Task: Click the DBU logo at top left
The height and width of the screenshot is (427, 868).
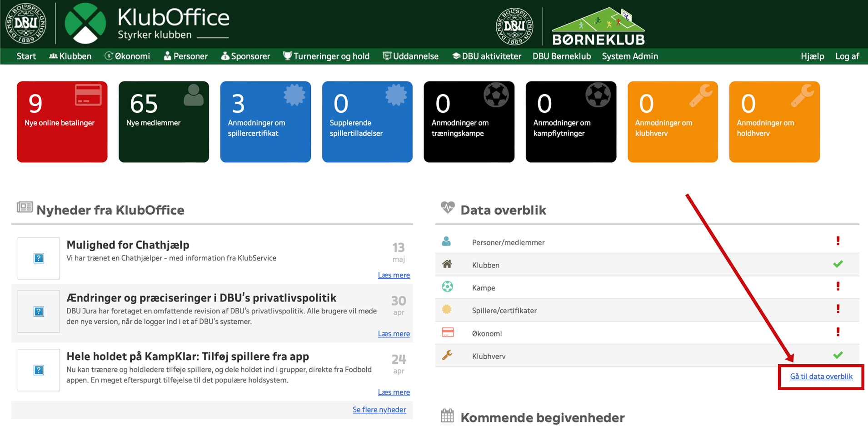Action: pos(26,24)
